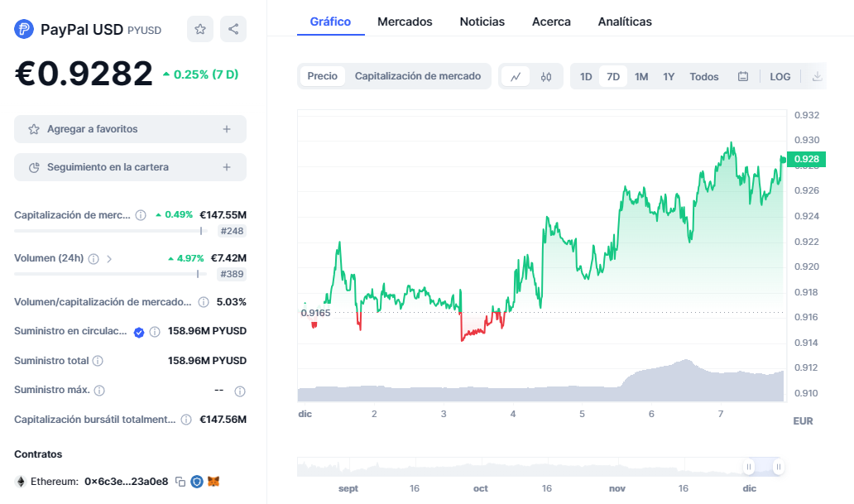This screenshot has width=854, height=504.
Task: Click the blue shield icon by contract address
Action: 197,482
